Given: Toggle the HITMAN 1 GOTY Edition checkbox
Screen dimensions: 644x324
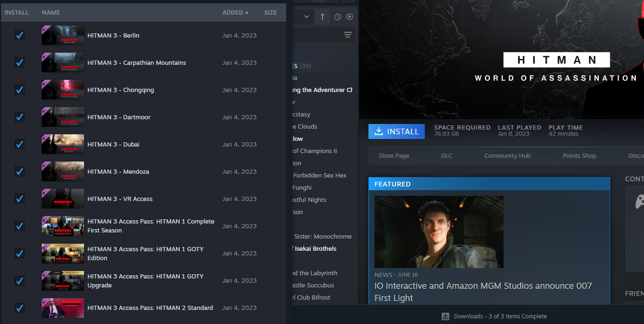Looking at the screenshot, I should pyautogui.click(x=19, y=253).
